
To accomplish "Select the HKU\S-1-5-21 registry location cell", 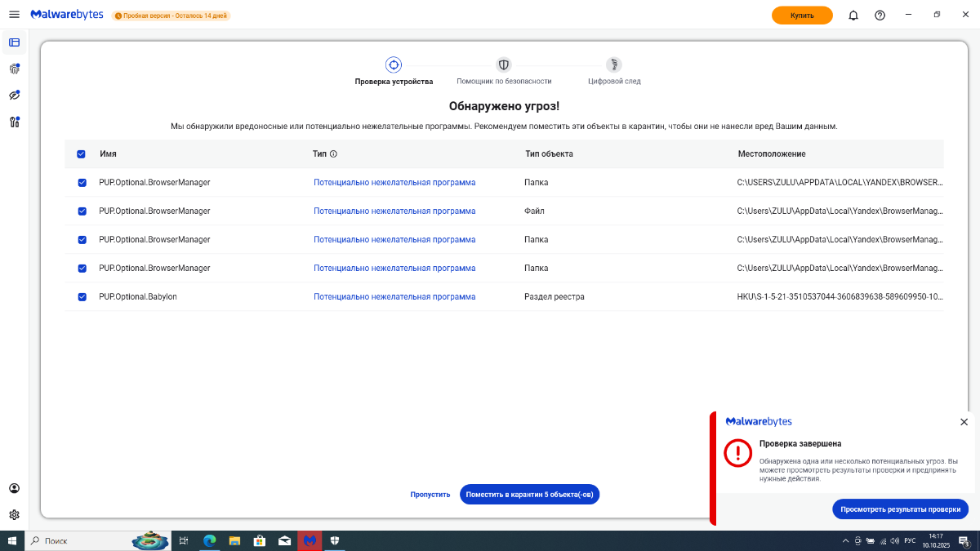I will coord(840,297).
